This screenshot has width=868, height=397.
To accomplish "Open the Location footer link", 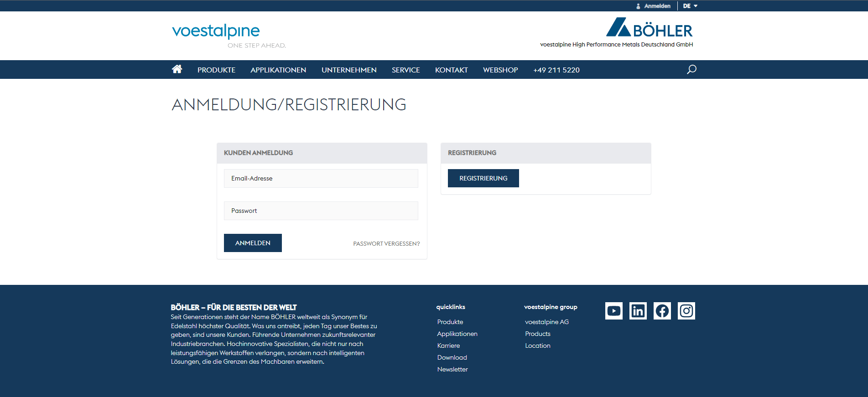I will click(538, 345).
